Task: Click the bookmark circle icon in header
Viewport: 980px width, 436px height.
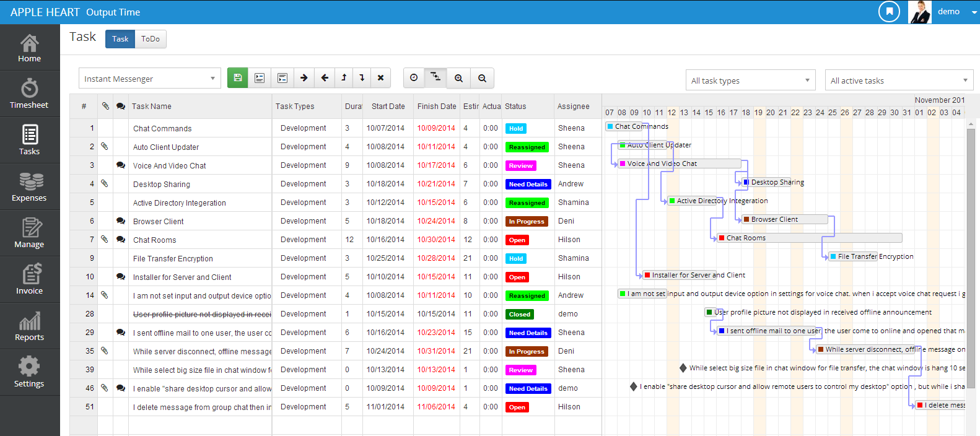Action: 889,11
